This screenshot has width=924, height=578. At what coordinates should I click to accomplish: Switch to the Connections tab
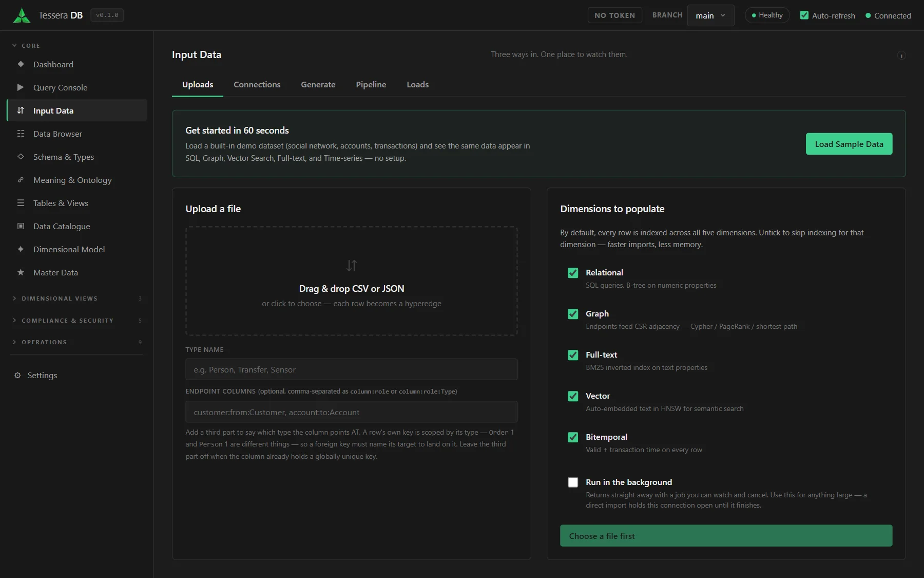(257, 85)
